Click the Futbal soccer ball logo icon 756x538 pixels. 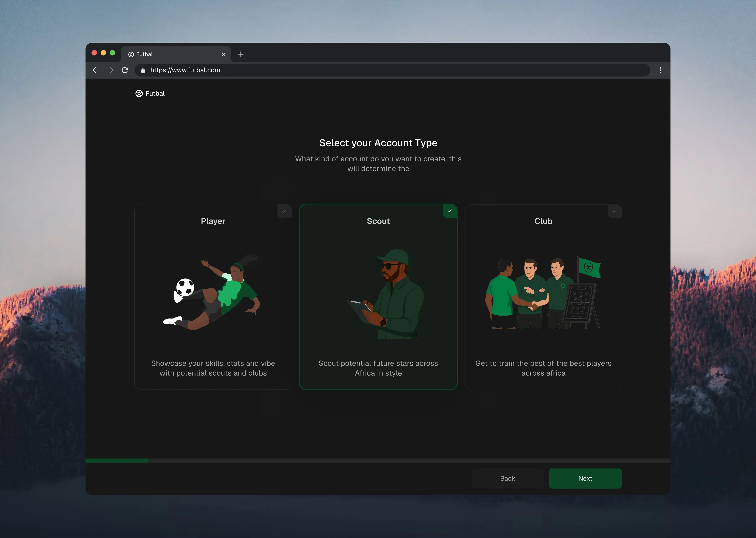(139, 93)
